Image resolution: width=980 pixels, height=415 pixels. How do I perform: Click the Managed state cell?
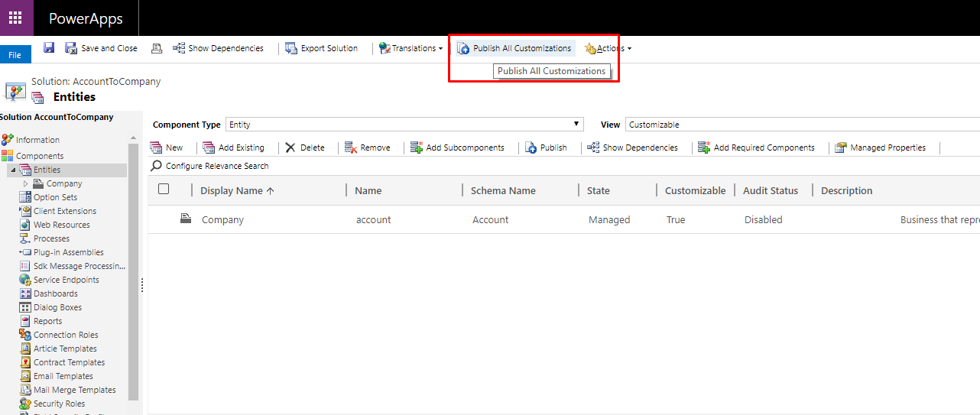point(609,219)
